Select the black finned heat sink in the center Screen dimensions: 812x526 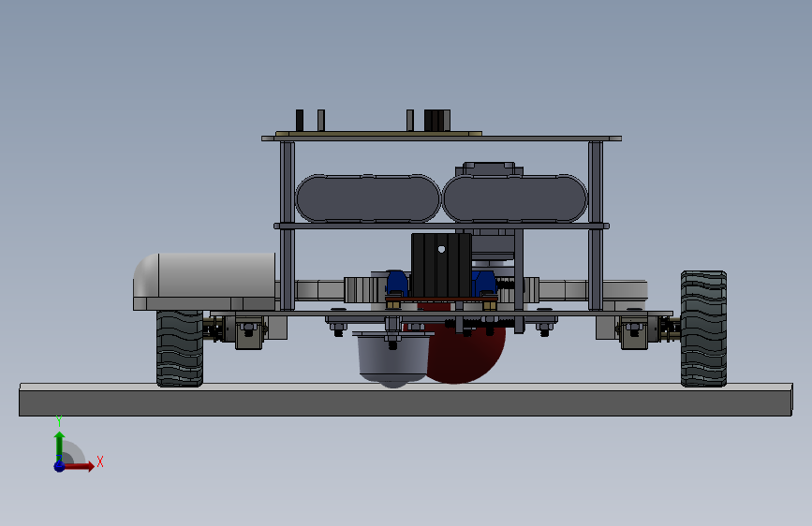point(442,265)
